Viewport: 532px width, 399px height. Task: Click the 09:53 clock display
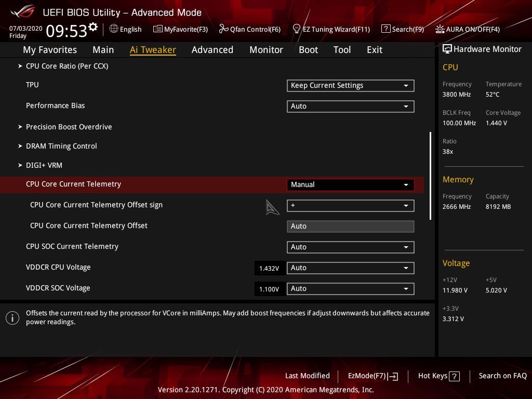click(66, 31)
